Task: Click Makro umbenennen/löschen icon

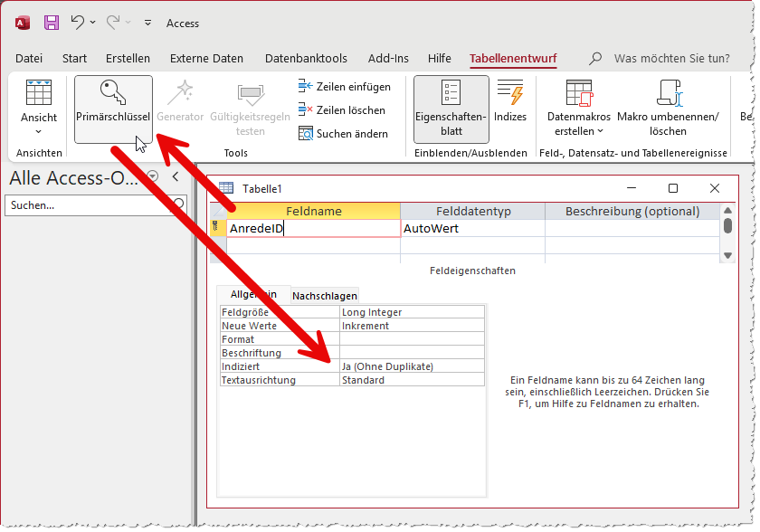Action: (x=668, y=93)
